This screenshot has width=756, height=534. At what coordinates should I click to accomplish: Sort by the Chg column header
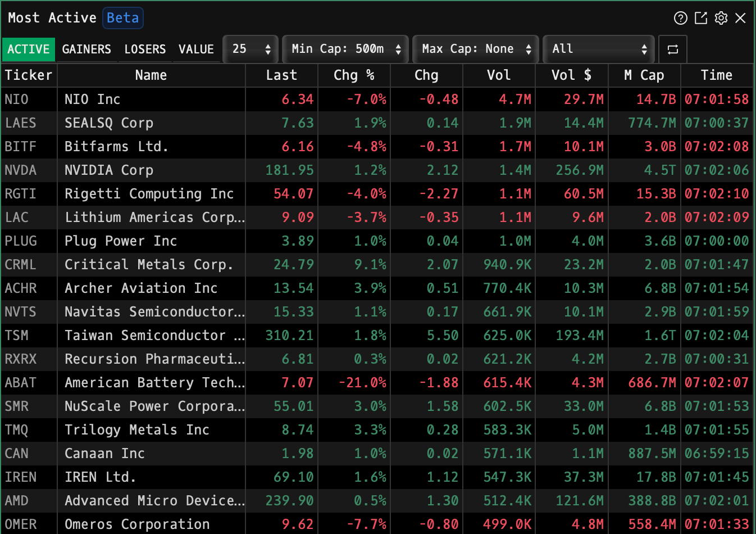(426, 75)
